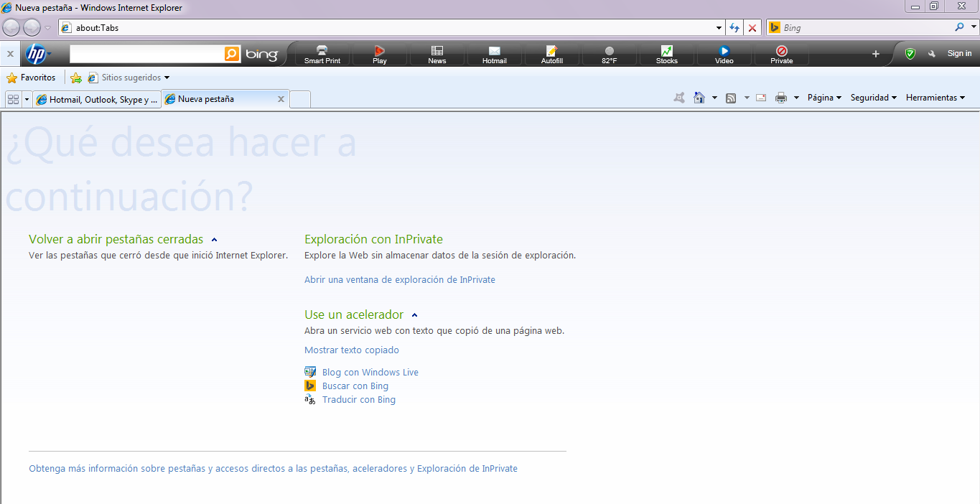Open Abrir una ventana de exploración de InPrivate
The height and width of the screenshot is (504, 980).
[400, 279]
